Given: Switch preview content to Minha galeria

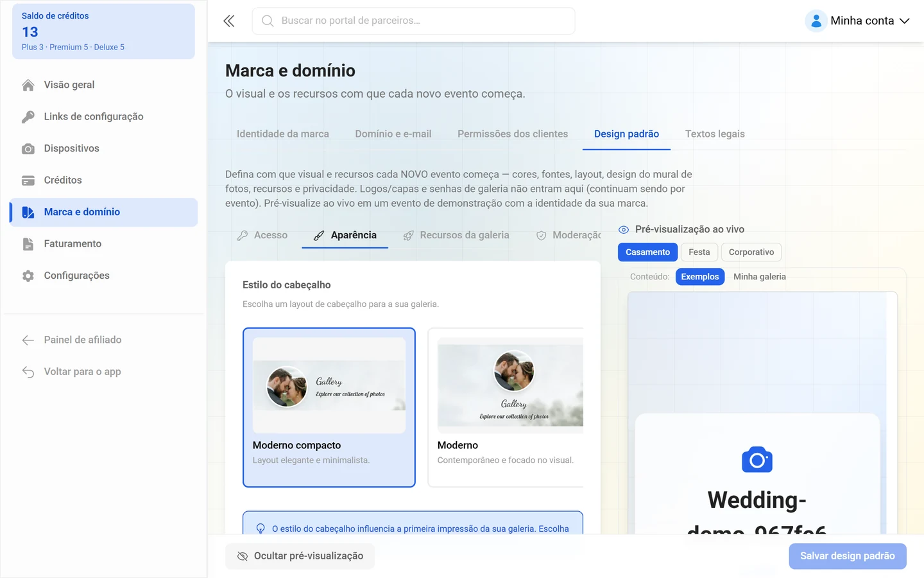Looking at the screenshot, I should (760, 277).
